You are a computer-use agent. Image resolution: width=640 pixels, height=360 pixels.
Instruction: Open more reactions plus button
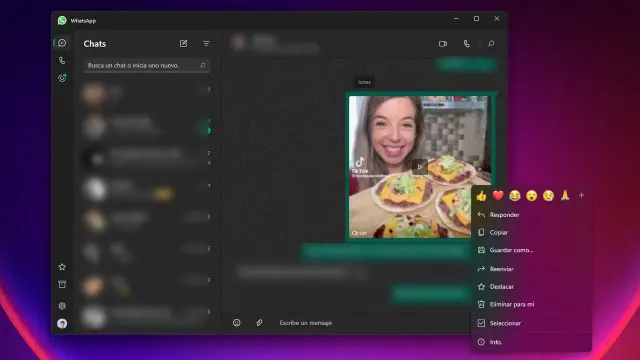582,196
